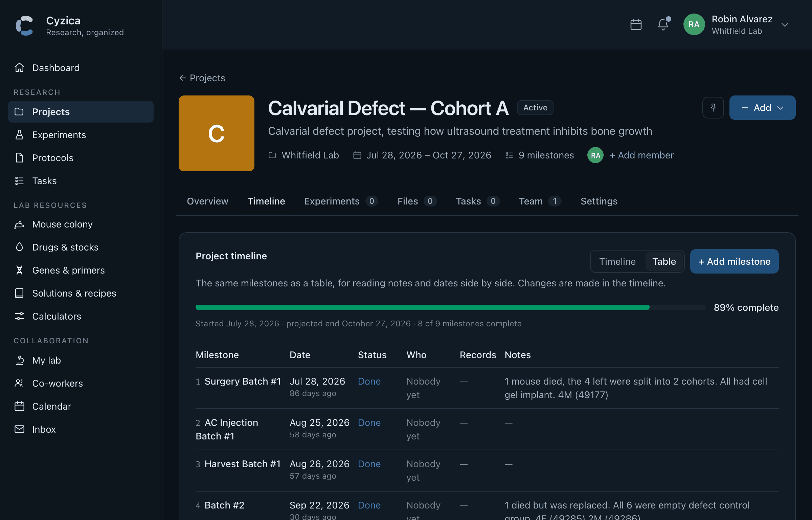Open the sidebar Calendar item
Image resolution: width=812 pixels, height=520 pixels.
pyautogui.click(x=81, y=406)
